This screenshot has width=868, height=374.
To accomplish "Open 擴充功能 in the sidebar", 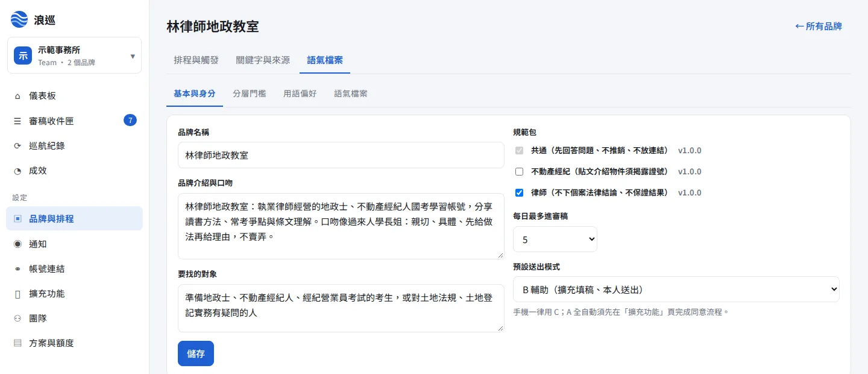I will (x=74, y=293).
